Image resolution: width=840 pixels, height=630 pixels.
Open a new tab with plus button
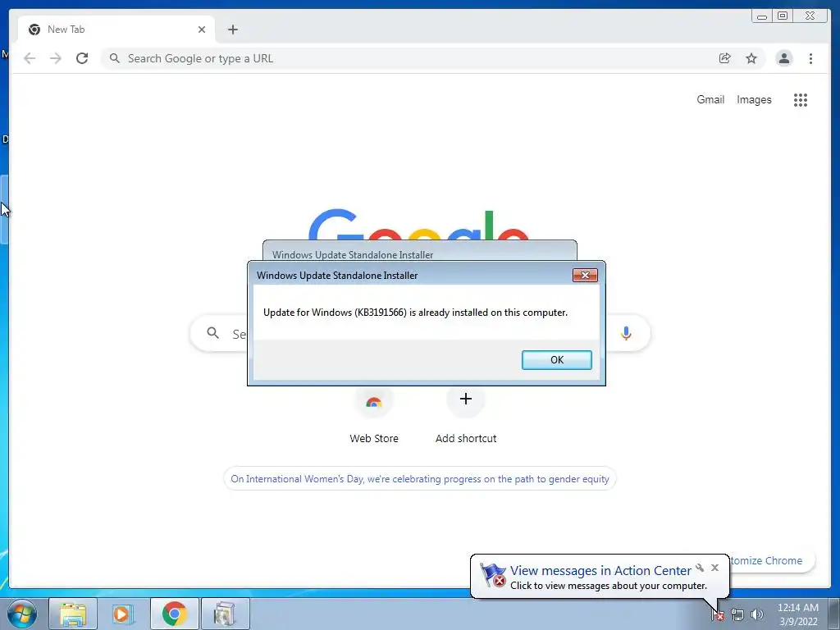pos(232,30)
